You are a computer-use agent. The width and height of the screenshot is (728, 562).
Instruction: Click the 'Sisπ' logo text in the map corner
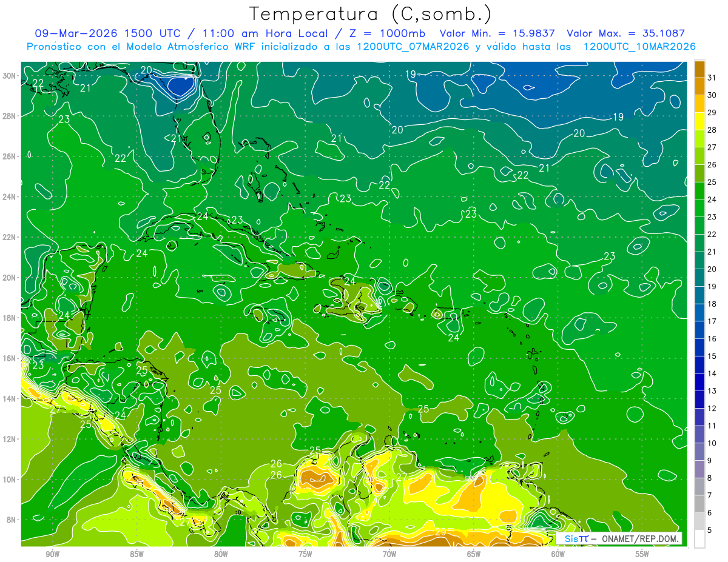576,538
